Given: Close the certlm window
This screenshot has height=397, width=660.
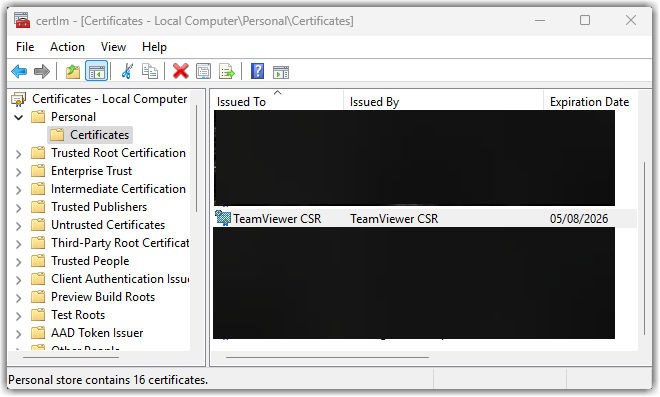Looking at the screenshot, I should (631, 20).
